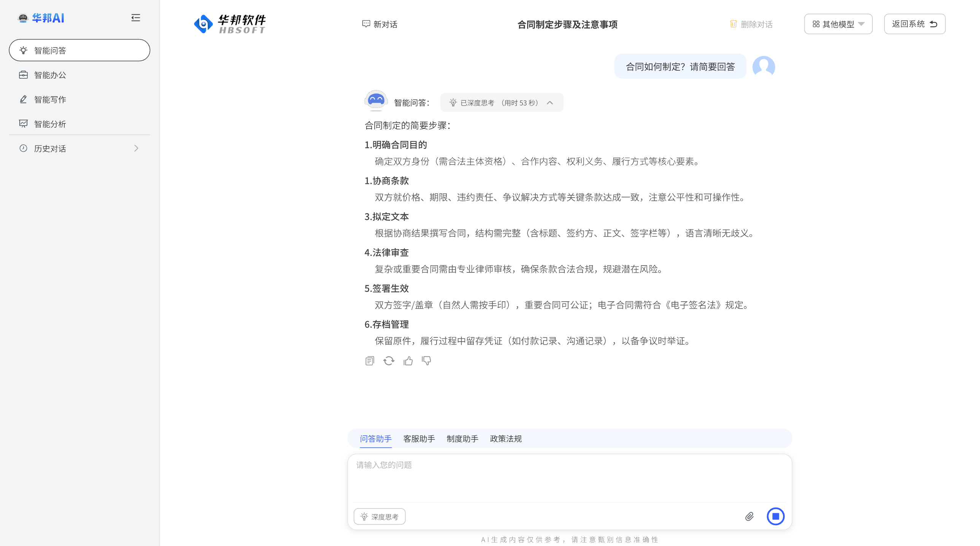Screen dimensions: 980x546
Task: Click the 删除对话 trash button
Action: coord(751,24)
